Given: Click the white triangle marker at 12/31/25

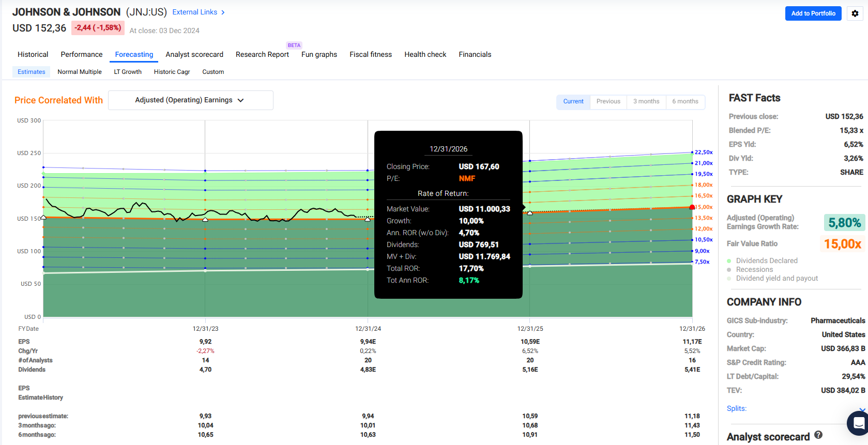Looking at the screenshot, I should pyautogui.click(x=529, y=212).
